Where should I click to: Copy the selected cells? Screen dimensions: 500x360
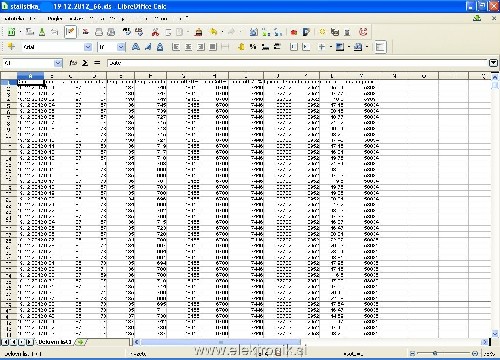click(x=168, y=32)
